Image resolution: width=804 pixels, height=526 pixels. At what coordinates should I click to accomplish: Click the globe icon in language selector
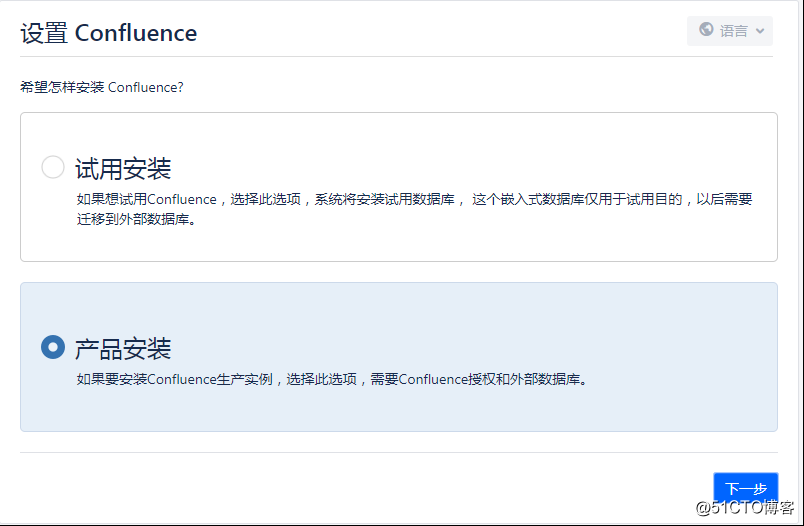click(706, 29)
